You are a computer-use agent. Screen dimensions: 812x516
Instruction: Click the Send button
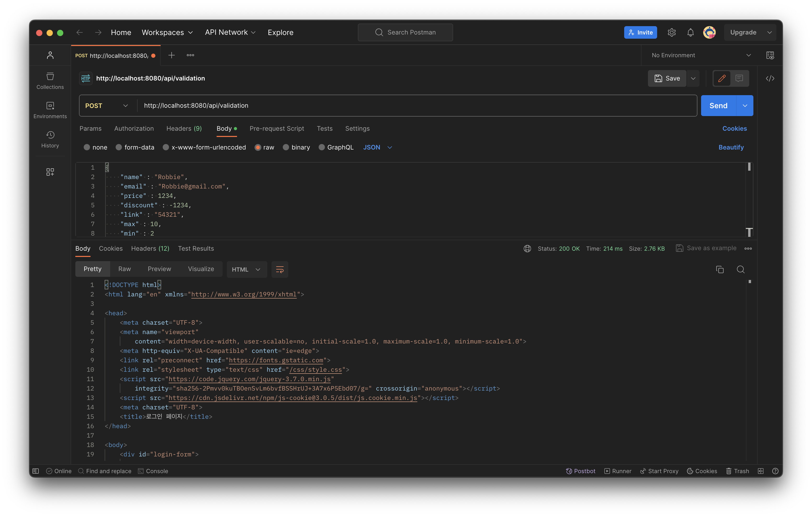tap(718, 106)
